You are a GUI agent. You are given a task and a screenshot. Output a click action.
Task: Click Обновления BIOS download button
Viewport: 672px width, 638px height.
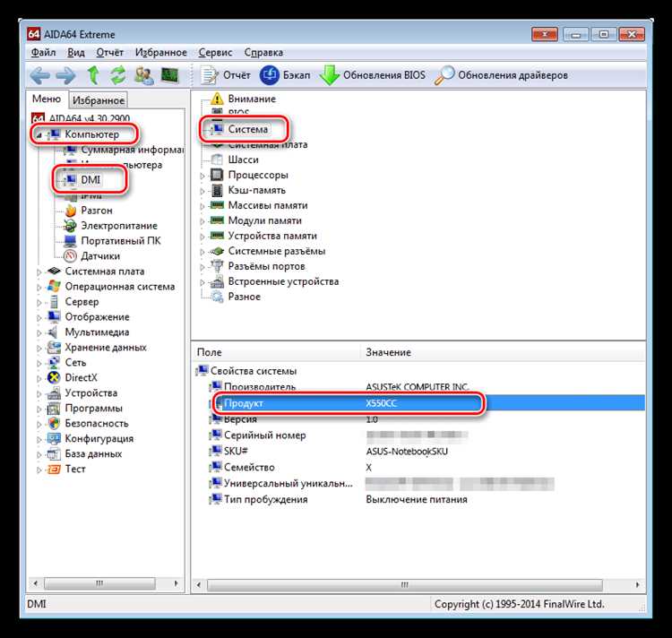point(373,75)
